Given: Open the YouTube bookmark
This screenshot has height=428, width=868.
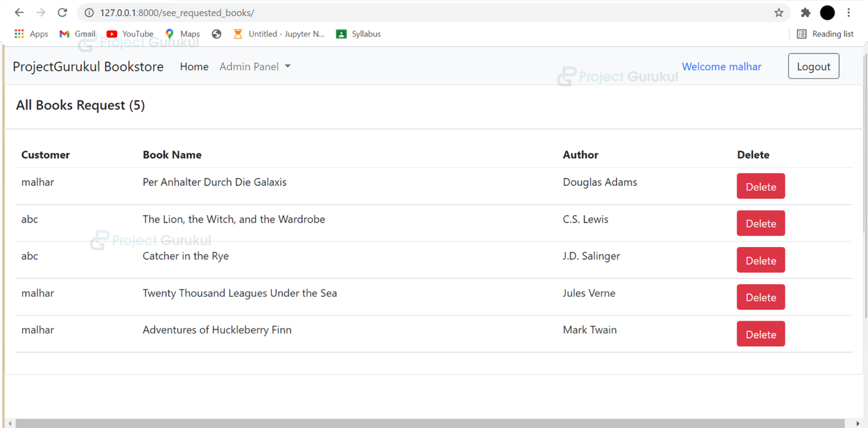Looking at the screenshot, I should (x=129, y=33).
